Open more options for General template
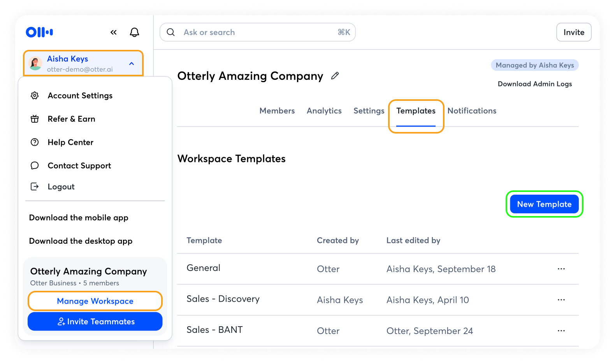615x364 pixels. pyautogui.click(x=561, y=269)
